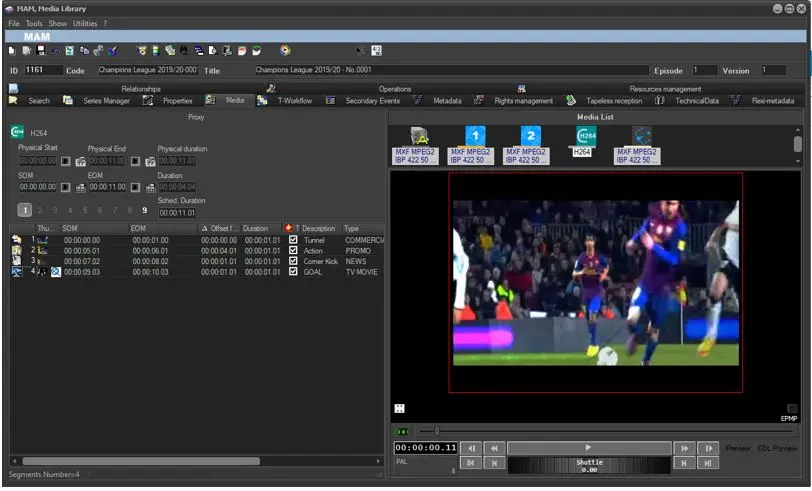Click the save floppy disk toolbar icon
This screenshot has height=491, width=812.
(x=40, y=50)
